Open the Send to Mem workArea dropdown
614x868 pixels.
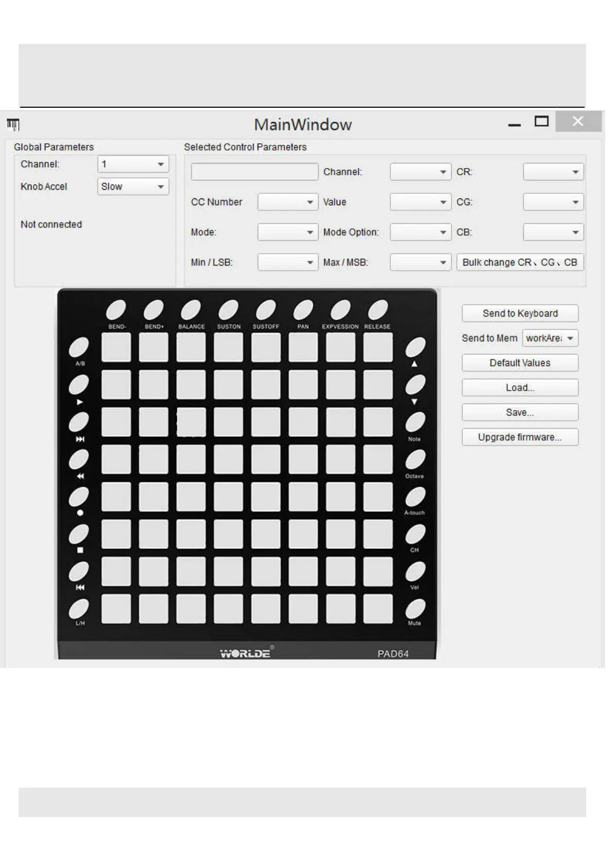550,338
